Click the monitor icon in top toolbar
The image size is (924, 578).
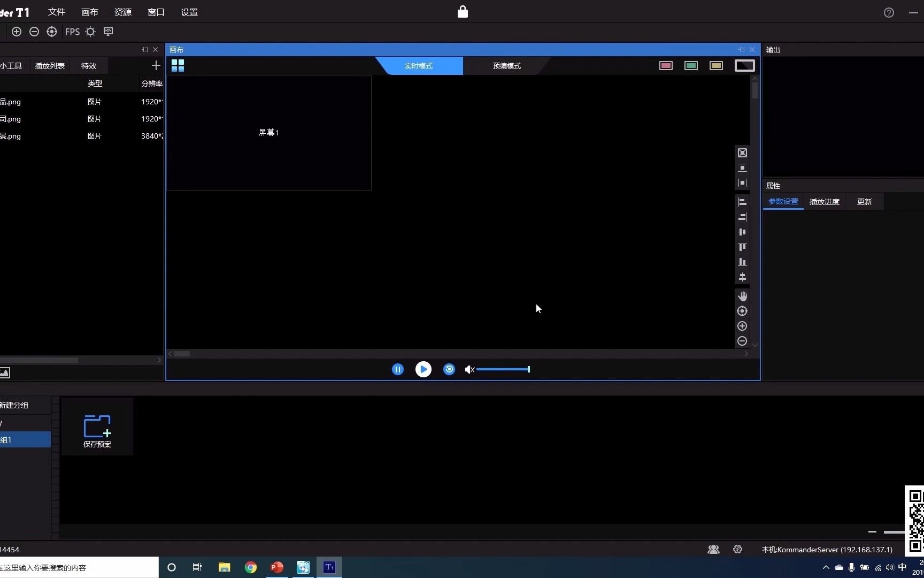[x=109, y=32]
